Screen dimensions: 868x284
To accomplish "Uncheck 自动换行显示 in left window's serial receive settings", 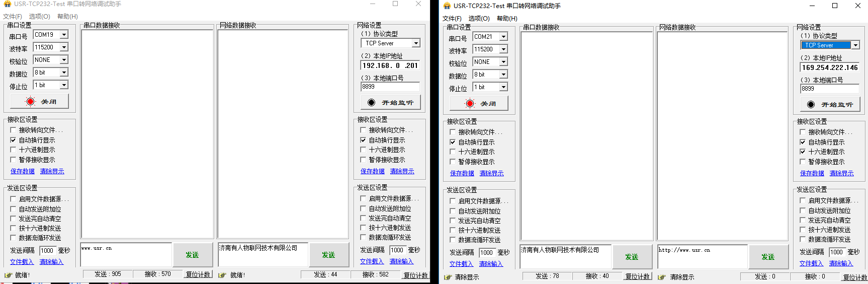I will point(13,140).
